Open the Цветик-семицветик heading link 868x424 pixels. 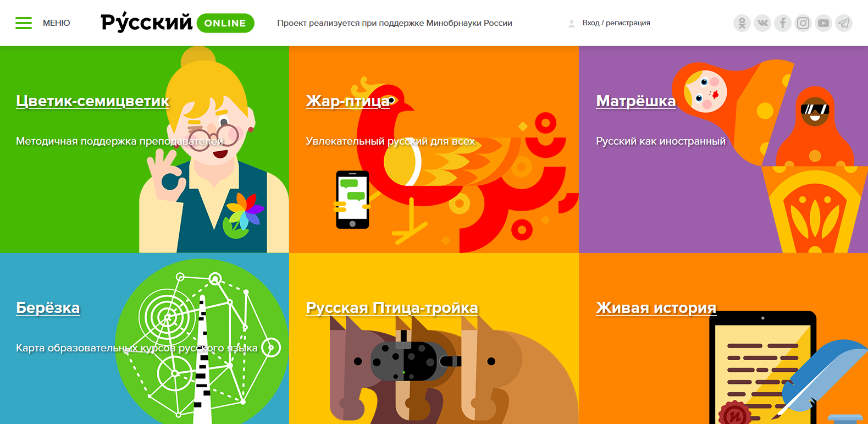click(93, 101)
